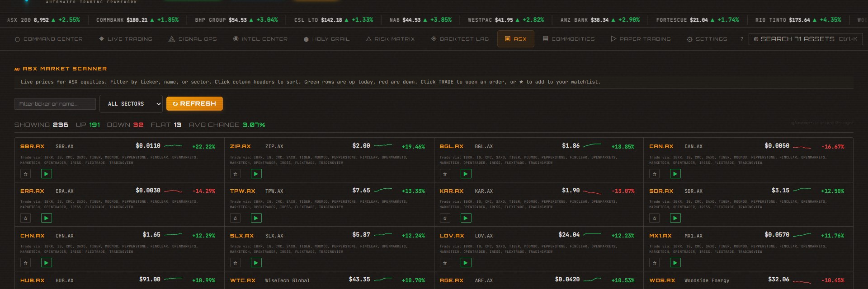
Task: Toggle watchlist star for ERA.AX
Action: pyautogui.click(x=26, y=218)
